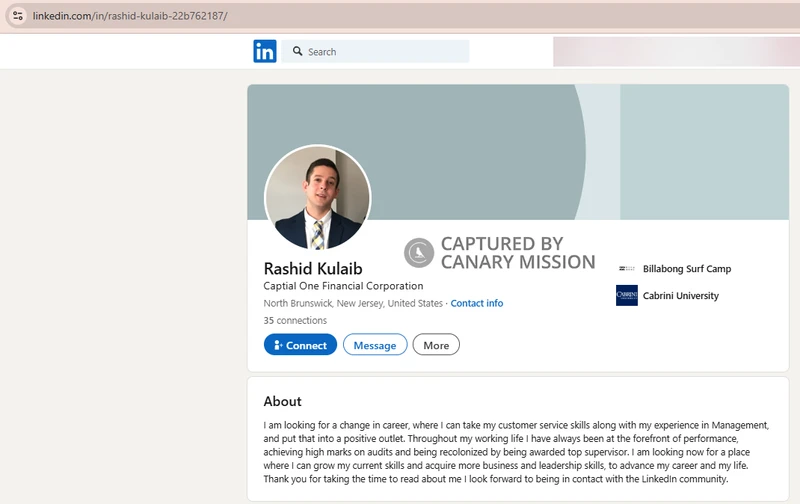800x504 pixels.
Task: Focus the LinkedIn Search field
Action: tap(375, 52)
